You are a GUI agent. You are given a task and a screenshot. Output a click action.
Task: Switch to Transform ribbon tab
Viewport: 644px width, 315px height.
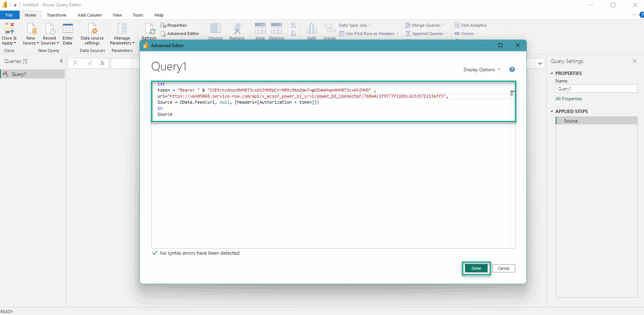click(57, 15)
